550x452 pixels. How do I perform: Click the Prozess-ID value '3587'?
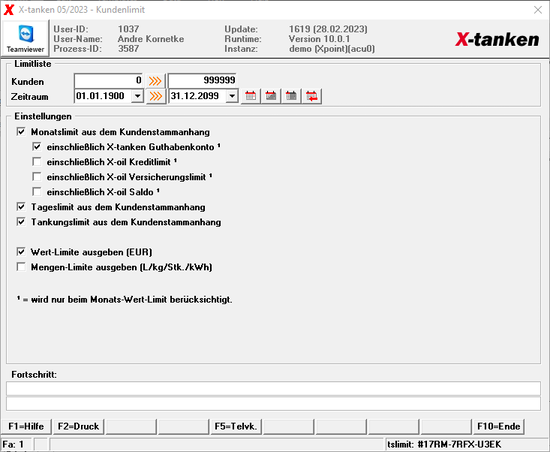(128, 48)
